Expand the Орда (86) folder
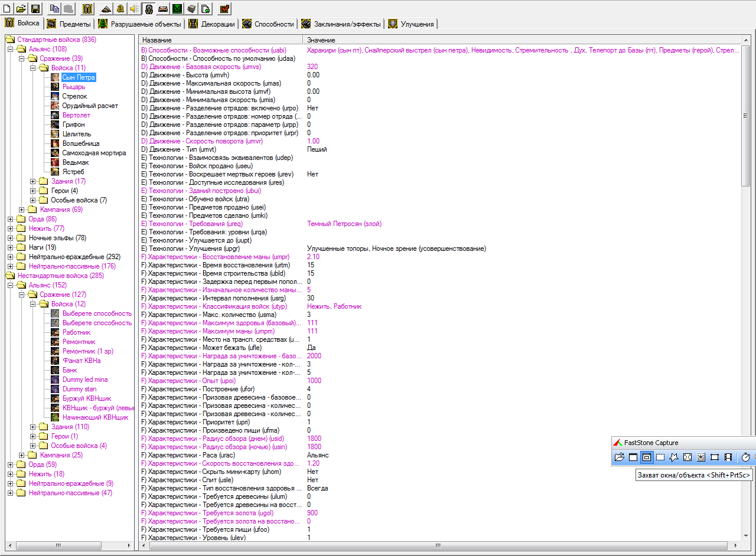Viewport: 756px width, 556px height. [x=11, y=219]
